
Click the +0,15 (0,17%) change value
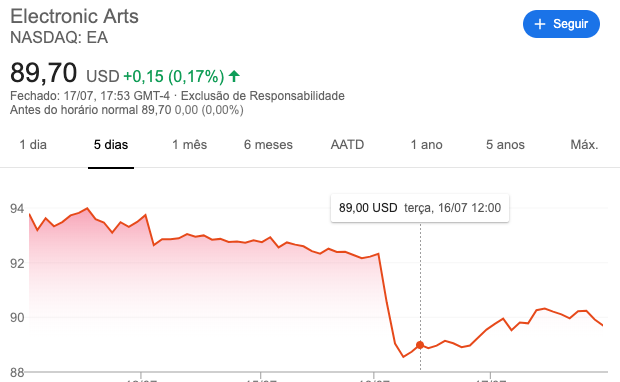[x=174, y=76]
